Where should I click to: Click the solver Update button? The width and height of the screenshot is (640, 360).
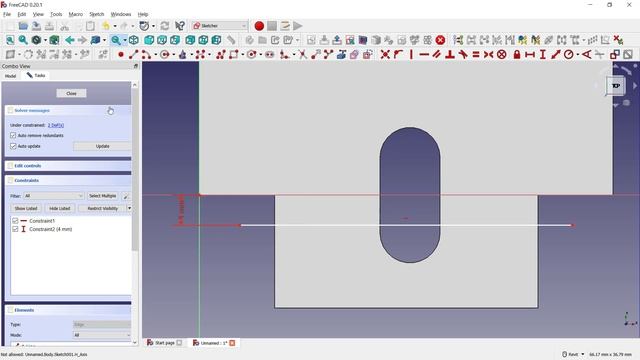click(102, 146)
